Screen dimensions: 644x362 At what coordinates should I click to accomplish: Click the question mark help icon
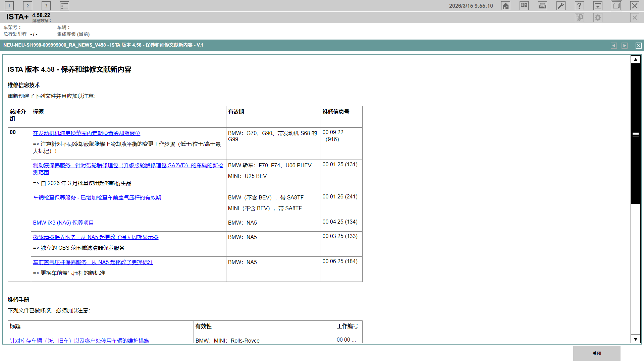coord(579,6)
